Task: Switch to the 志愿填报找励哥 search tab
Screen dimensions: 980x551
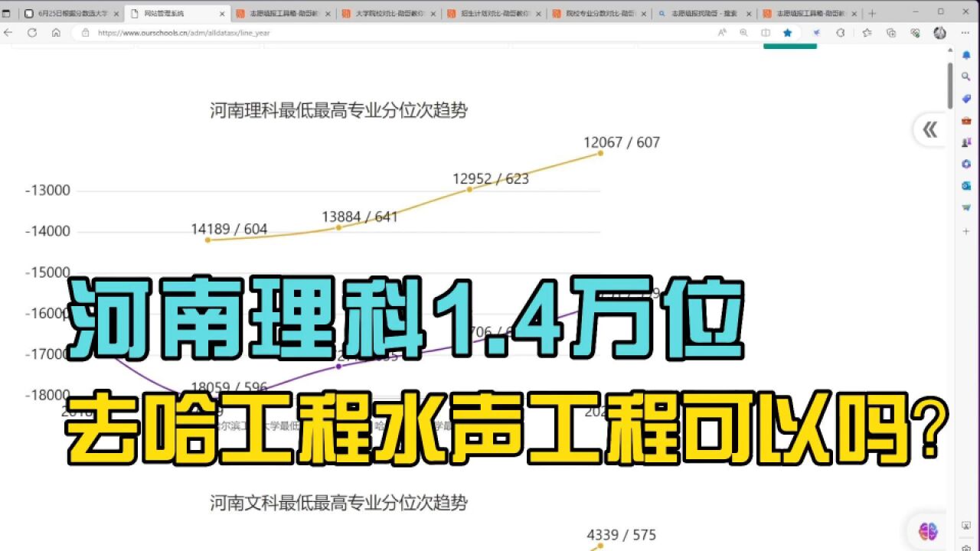Action: 705,13
